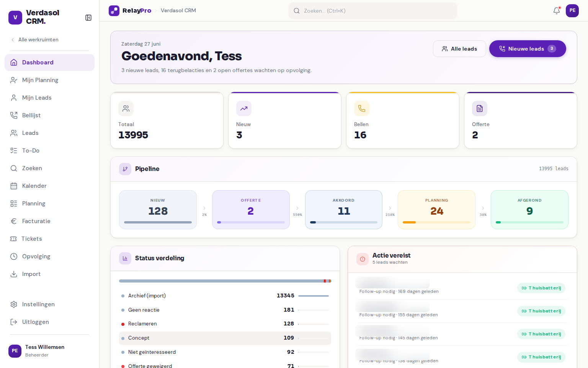The image size is (588, 368).
Task: Open Import in sidebar
Action: (x=49, y=274)
